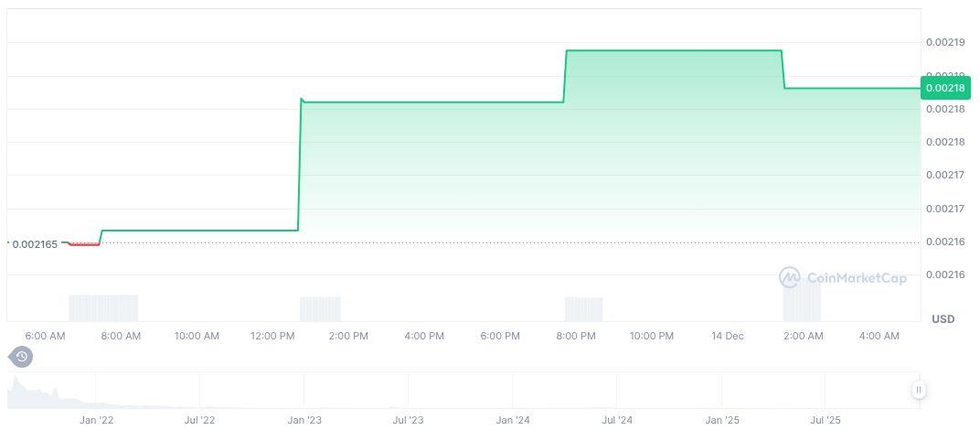The height and width of the screenshot is (430, 980).
Task: Click the 6:00 AM time axis label
Action: (45, 337)
